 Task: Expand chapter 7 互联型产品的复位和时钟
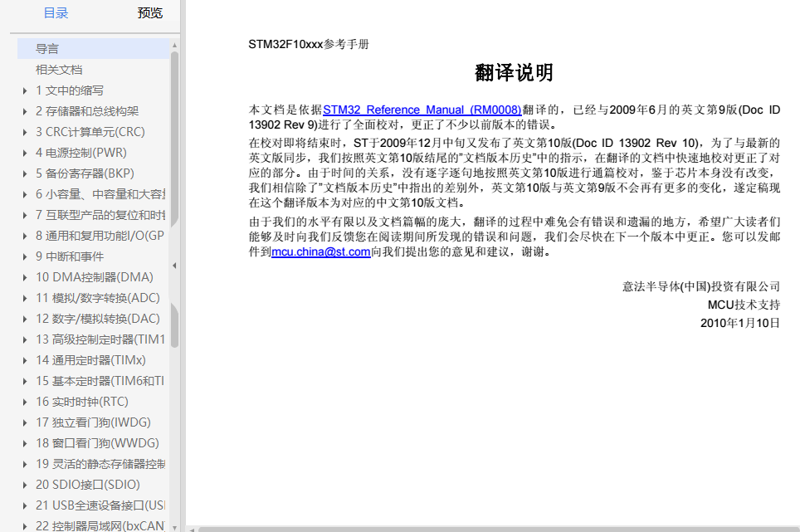point(25,215)
